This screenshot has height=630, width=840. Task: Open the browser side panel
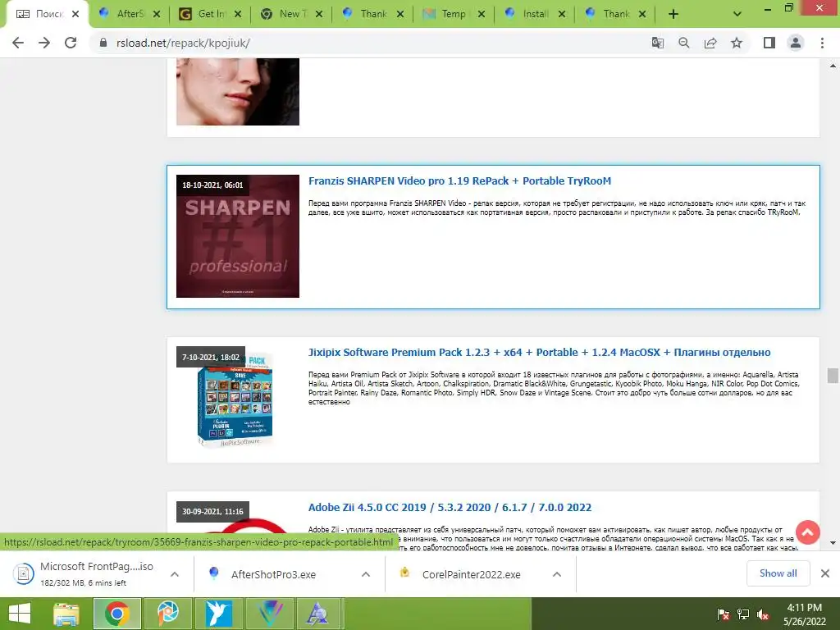coord(769,43)
